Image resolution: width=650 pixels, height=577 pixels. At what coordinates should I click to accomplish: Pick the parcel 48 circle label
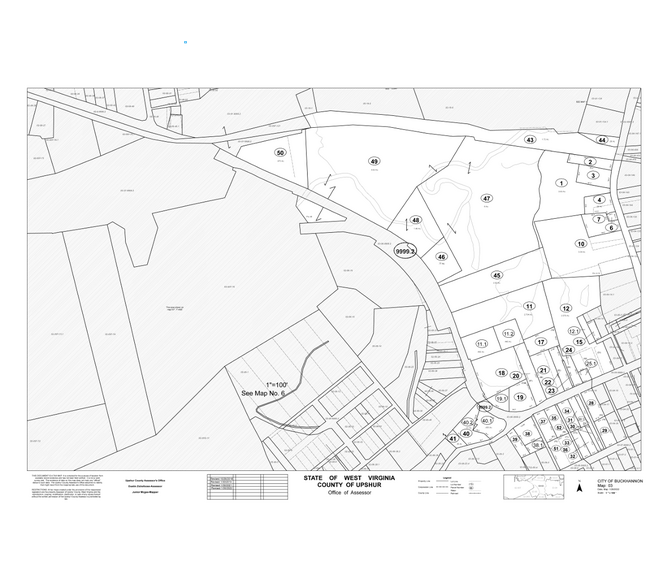415,220
